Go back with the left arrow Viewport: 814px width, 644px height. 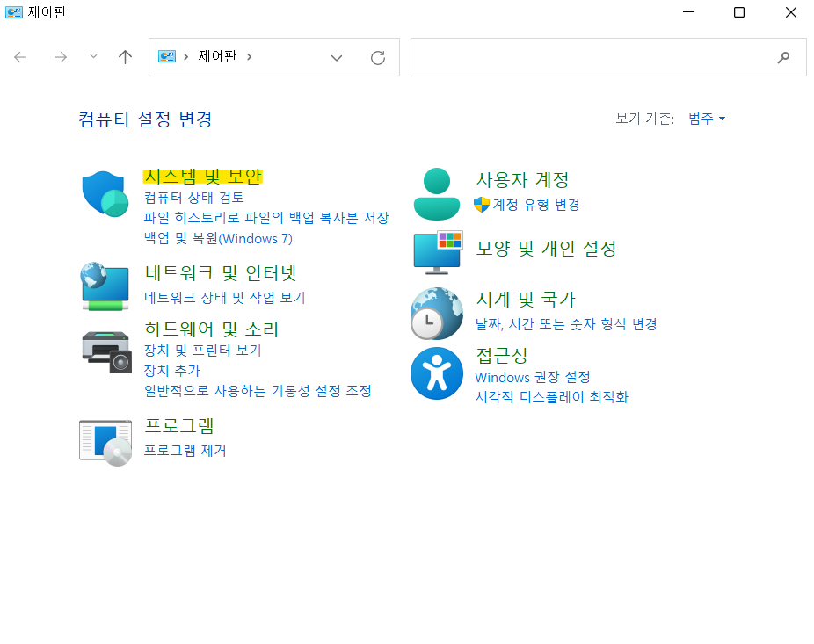[x=20, y=57]
